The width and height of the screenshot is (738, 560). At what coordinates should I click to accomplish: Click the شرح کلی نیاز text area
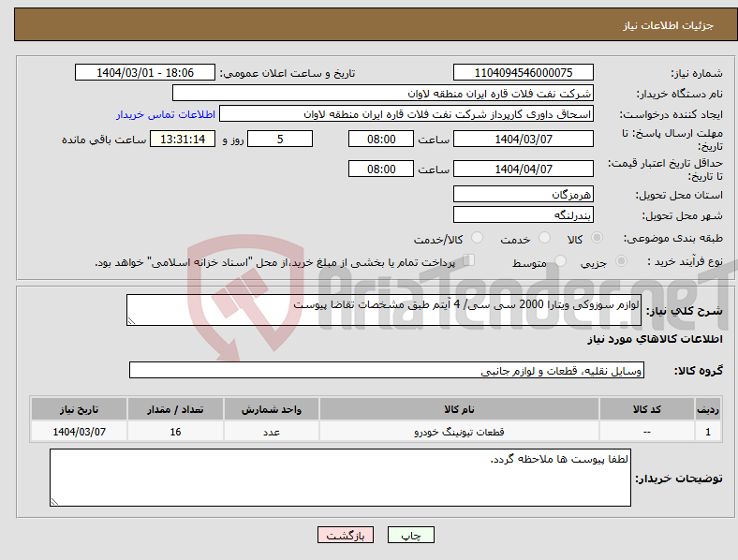coord(384,310)
